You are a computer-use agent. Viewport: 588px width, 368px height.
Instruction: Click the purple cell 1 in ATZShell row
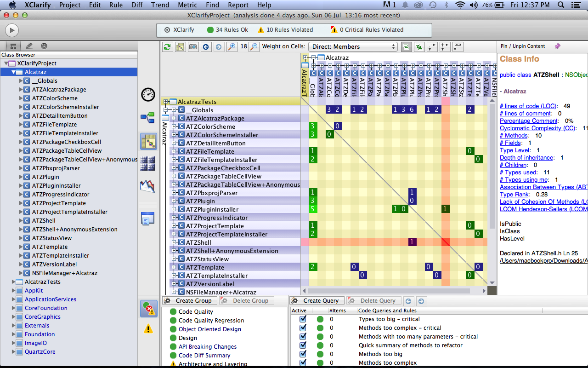coord(412,242)
